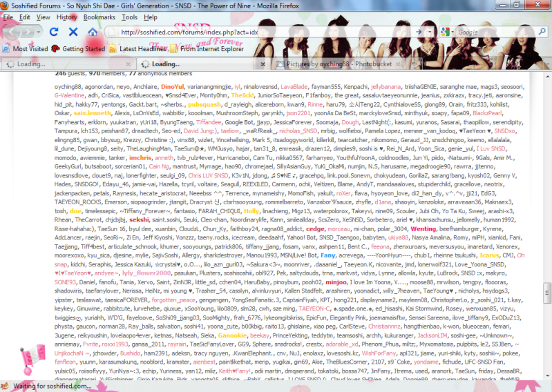Open Holly's profile link
This screenshot has height=392, width=552.
(251, 211)
